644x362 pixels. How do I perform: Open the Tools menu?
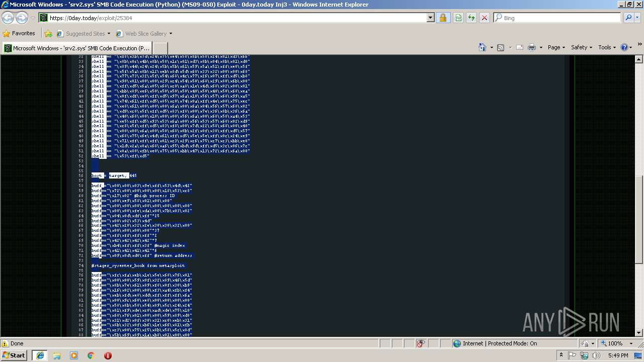(x=607, y=47)
